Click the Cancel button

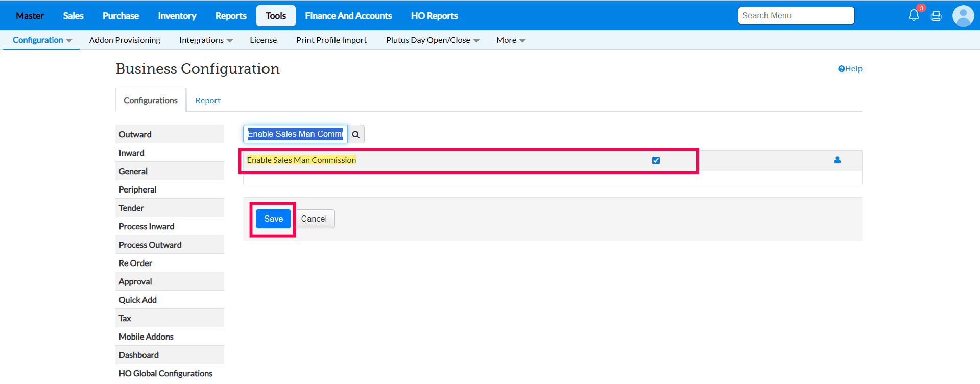pos(314,219)
